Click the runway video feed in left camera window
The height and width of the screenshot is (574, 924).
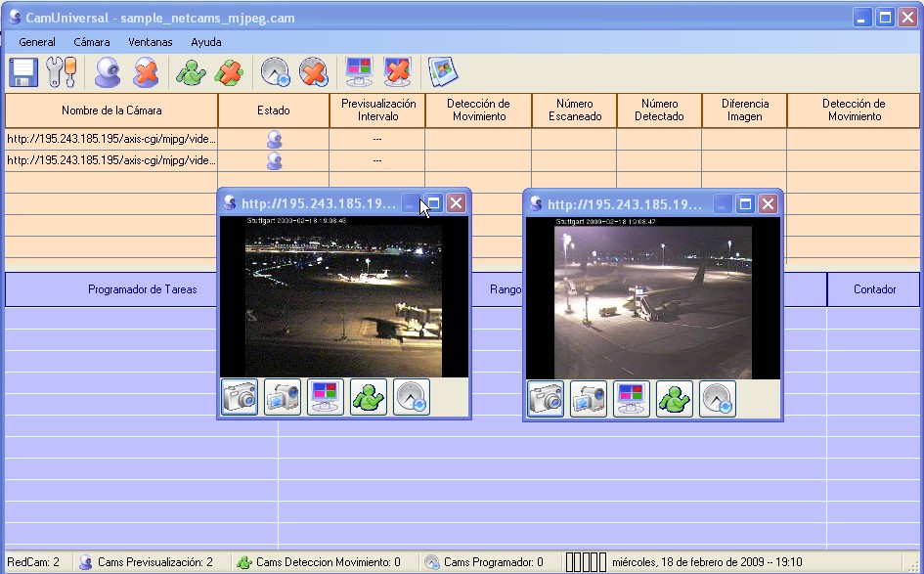click(343, 297)
